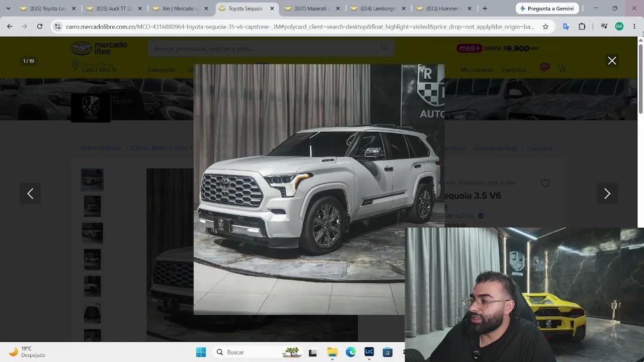Select the first listing thumbnail

pyautogui.click(x=92, y=179)
